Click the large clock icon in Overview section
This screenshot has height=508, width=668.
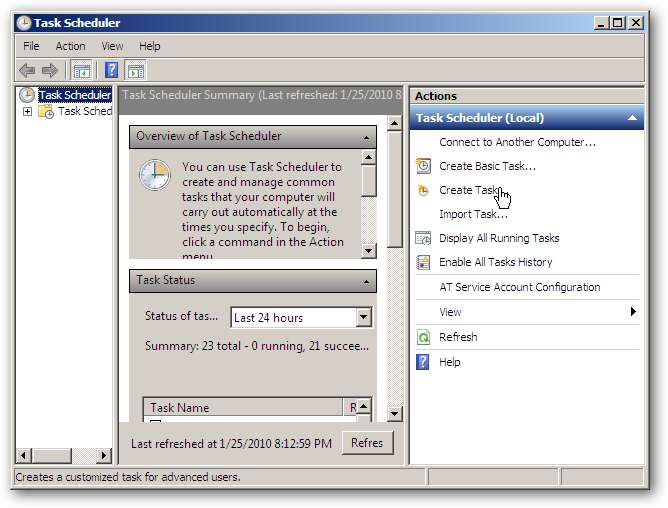coord(155,175)
